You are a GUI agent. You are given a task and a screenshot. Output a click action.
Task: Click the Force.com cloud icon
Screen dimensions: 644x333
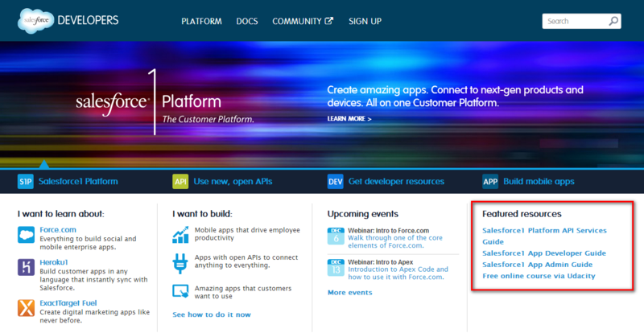coord(26,235)
